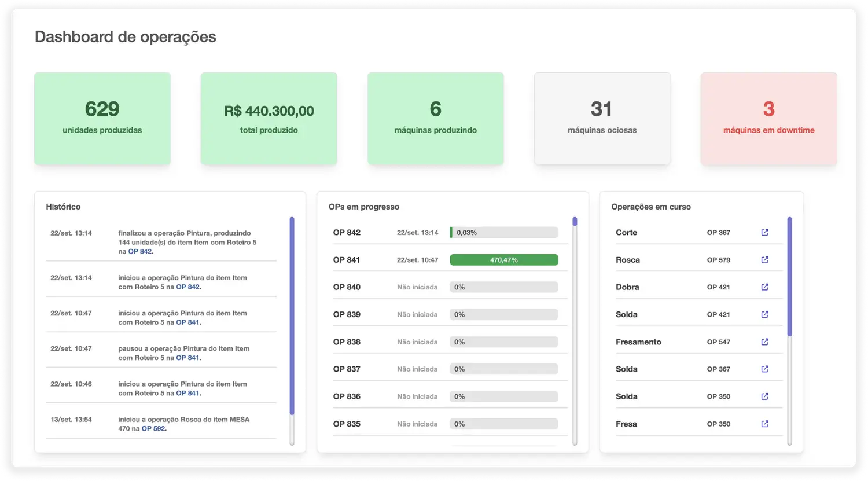Screen dimensions: 868x481
Task: Click the open icon for Solda OP 421
Action: coord(764,314)
